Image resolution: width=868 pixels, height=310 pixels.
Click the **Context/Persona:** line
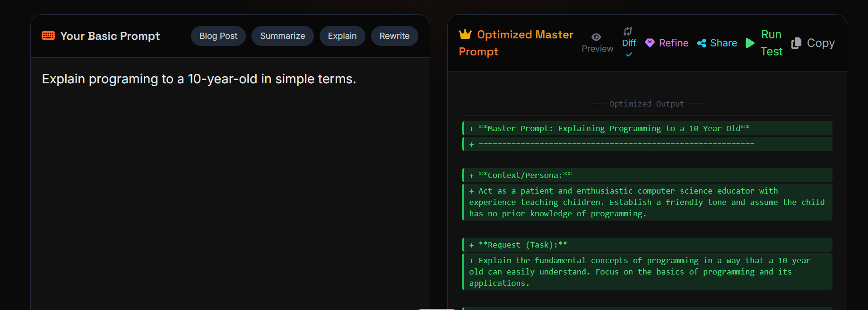tap(647, 175)
